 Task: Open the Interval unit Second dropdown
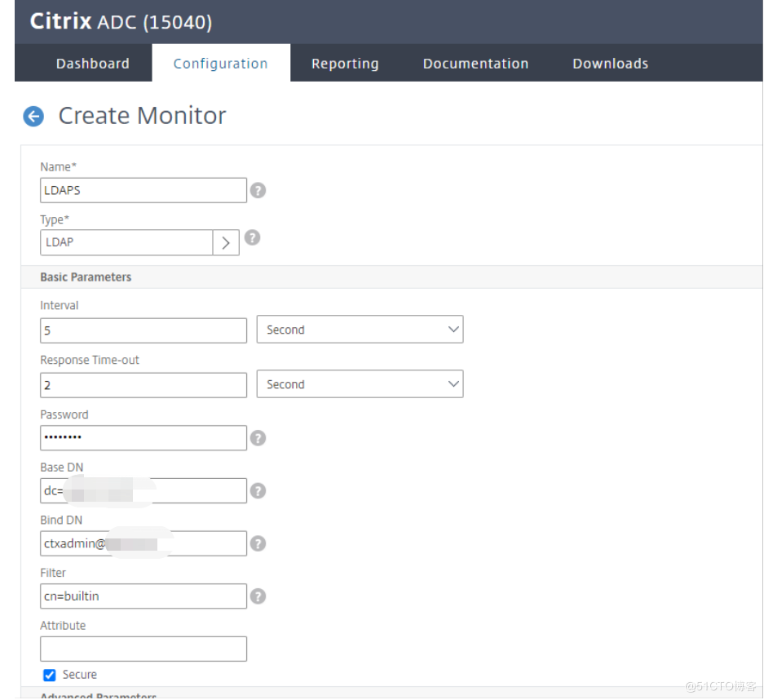[x=360, y=330]
